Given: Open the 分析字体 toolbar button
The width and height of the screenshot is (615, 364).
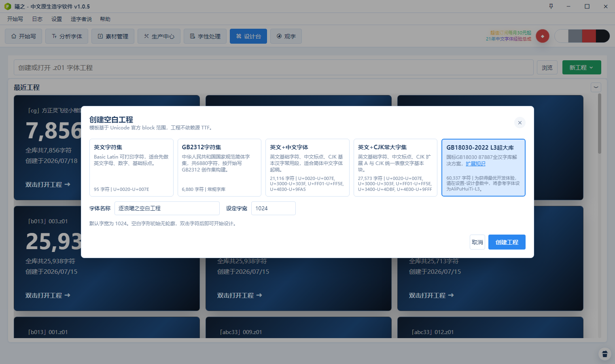Looking at the screenshot, I should [67, 36].
